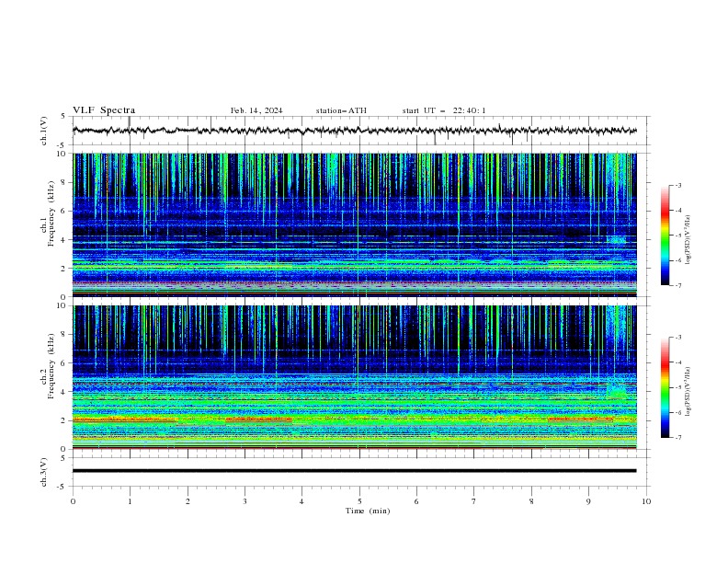Click the 'station=ATH' label
This screenshot has height=563, width=728.
pyautogui.click(x=341, y=110)
